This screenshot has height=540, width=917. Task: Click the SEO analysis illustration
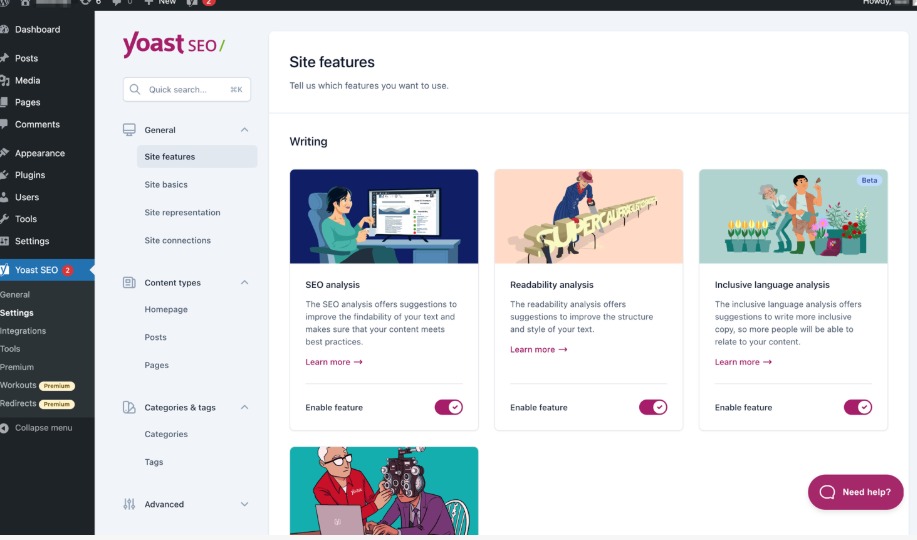[x=384, y=216]
